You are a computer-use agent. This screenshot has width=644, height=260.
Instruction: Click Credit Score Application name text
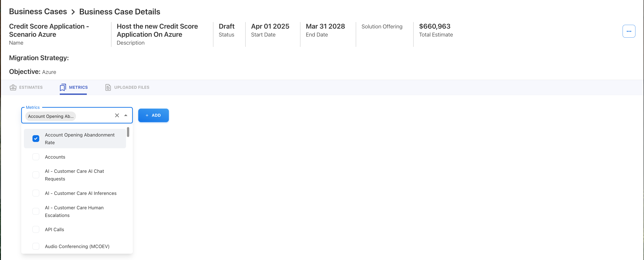49,30
